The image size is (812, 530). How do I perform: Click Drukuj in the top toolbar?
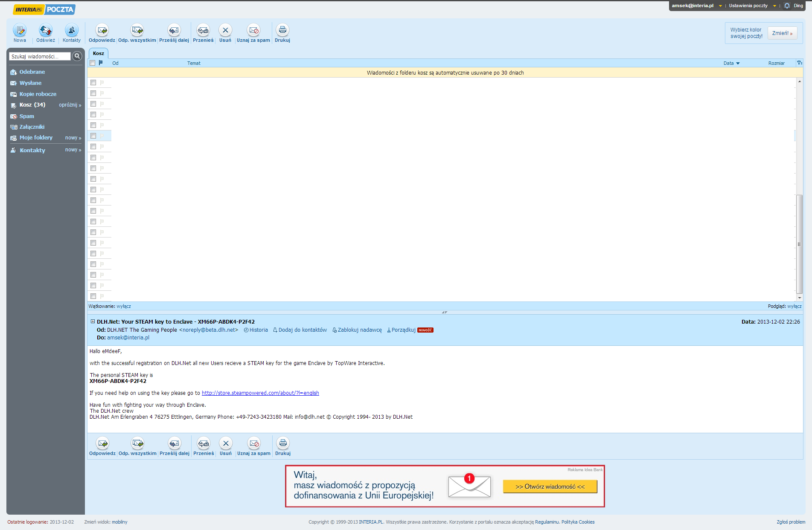click(x=282, y=33)
